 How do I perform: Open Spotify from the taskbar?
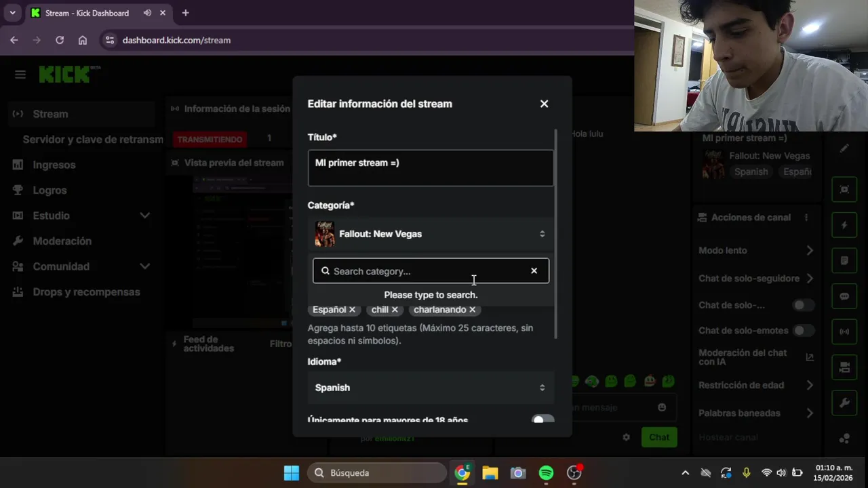tap(546, 473)
